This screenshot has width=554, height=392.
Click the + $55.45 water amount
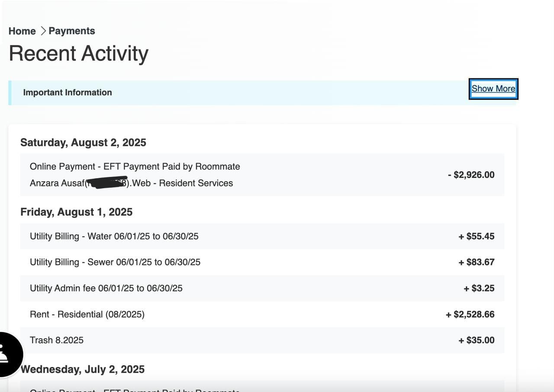tap(476, 236)
